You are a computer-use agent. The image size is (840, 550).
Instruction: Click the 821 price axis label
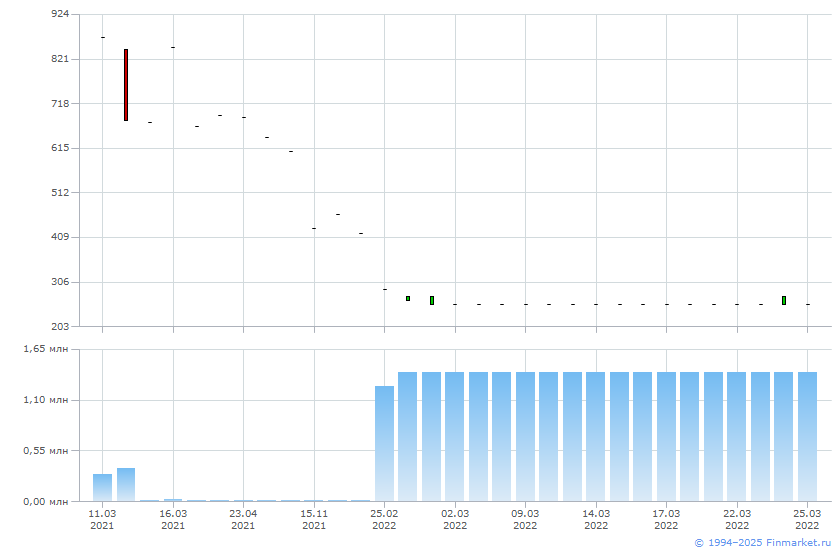click(60, 59)
